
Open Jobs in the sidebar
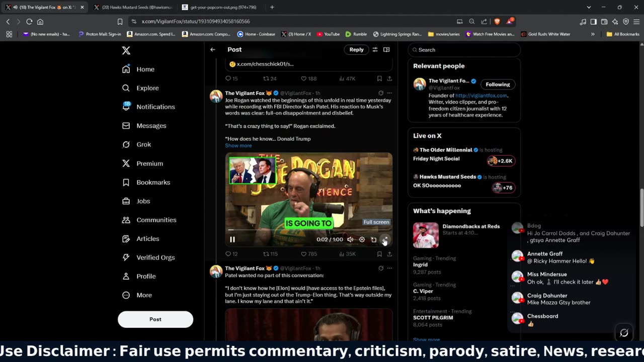coord(136,201)
